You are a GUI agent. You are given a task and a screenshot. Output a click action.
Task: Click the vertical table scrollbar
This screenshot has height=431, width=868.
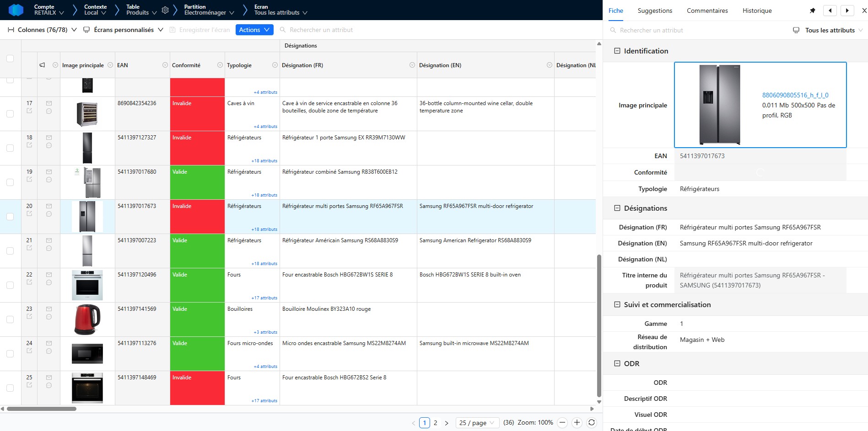[x=599, y=326]
